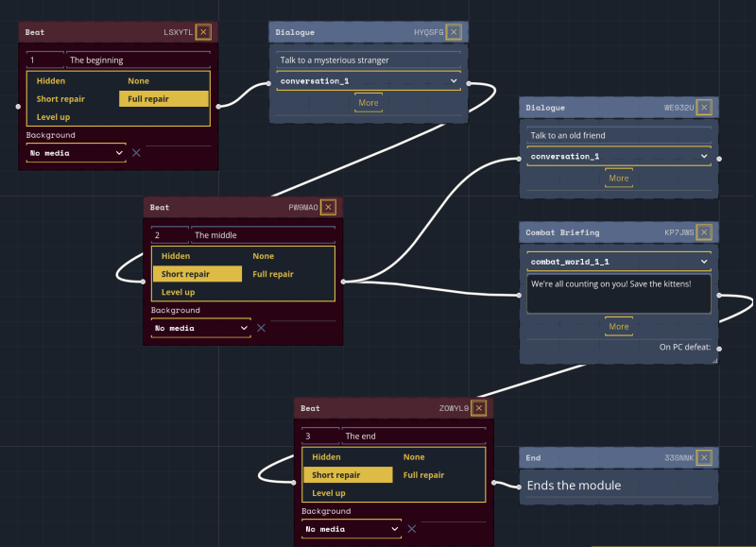Close the End node 33SNNK
Image resolution: width=756 pixels, height=547 pixels.
point(704,457)
